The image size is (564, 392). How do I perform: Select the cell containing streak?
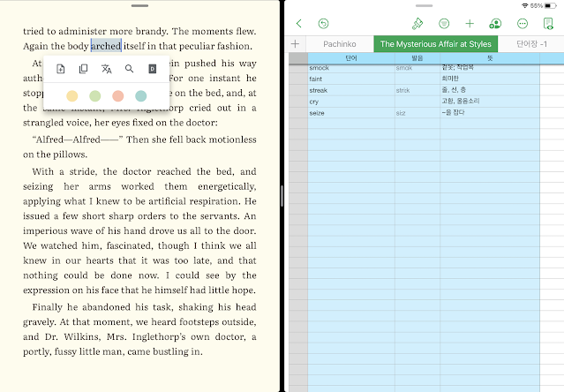tap(351, 90)
